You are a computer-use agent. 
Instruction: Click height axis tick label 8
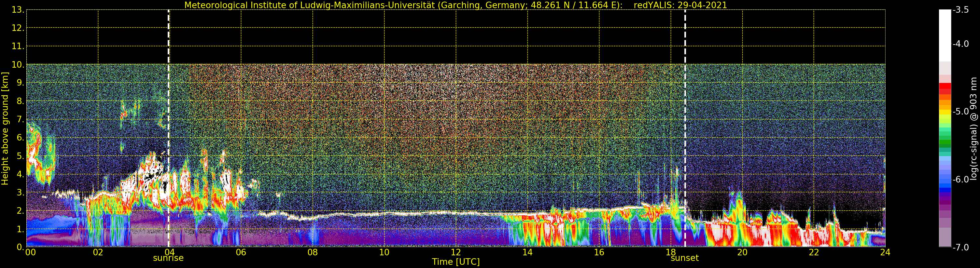pos(20,101)
